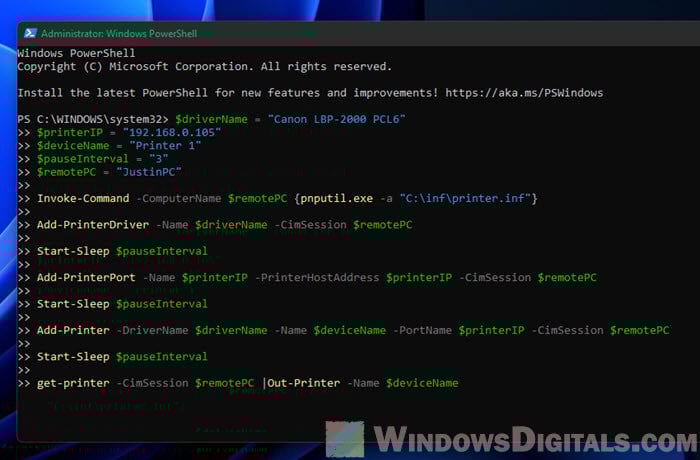Click the pnputil.exe command text
Image resolution: width=700 pixels, height=460 pixels.
[337, 198]
